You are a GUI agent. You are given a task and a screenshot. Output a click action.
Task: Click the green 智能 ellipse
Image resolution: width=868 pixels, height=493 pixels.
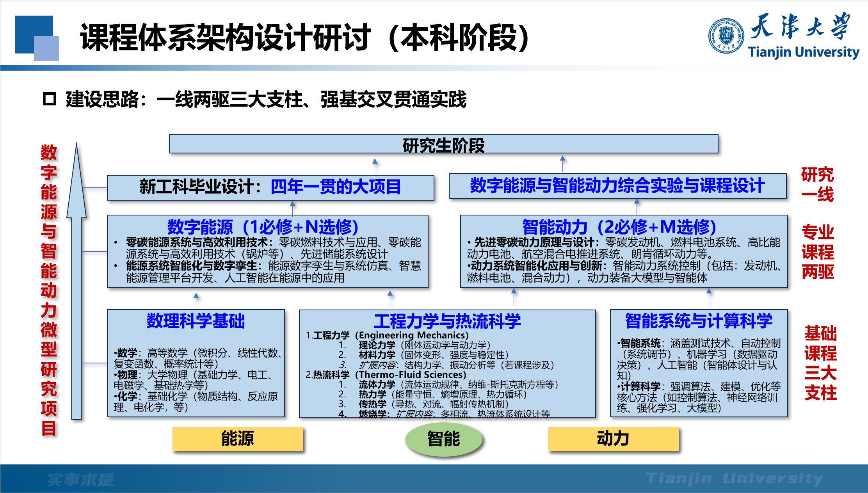coord(444,439)
